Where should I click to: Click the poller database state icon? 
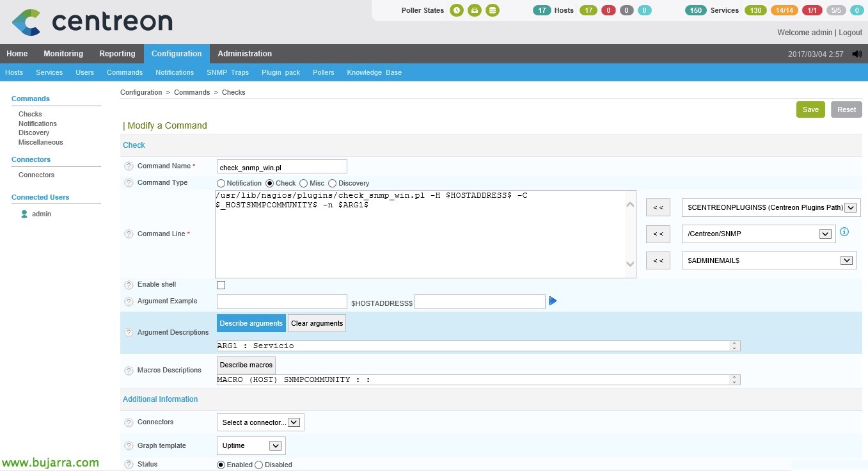492,10
